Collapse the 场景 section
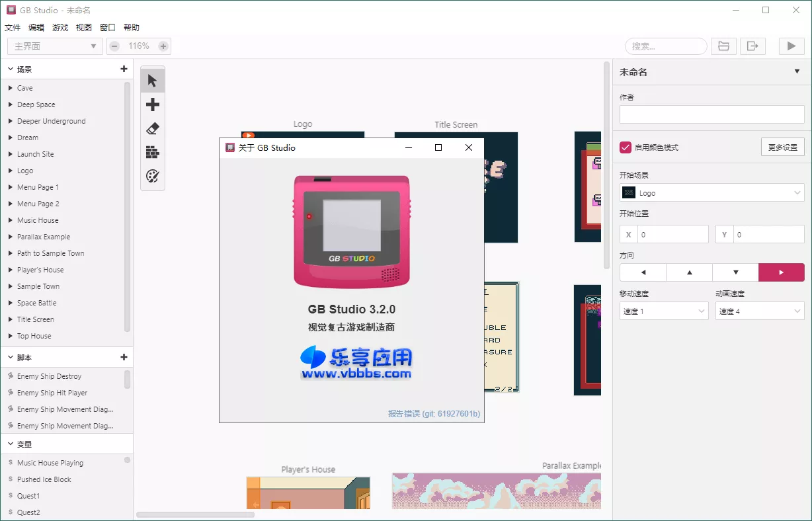Screen dimensions: 812x521 pyautogui.click(x=11, y=69)
